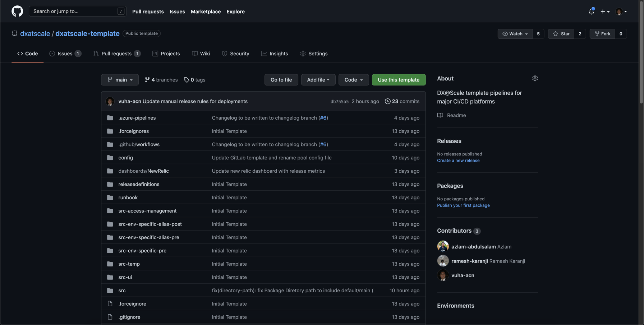The width and height of the screenshot is (644, 325).
Task: Switch to the Code tab
Action: pyautogui.click(x=28, y=54)
